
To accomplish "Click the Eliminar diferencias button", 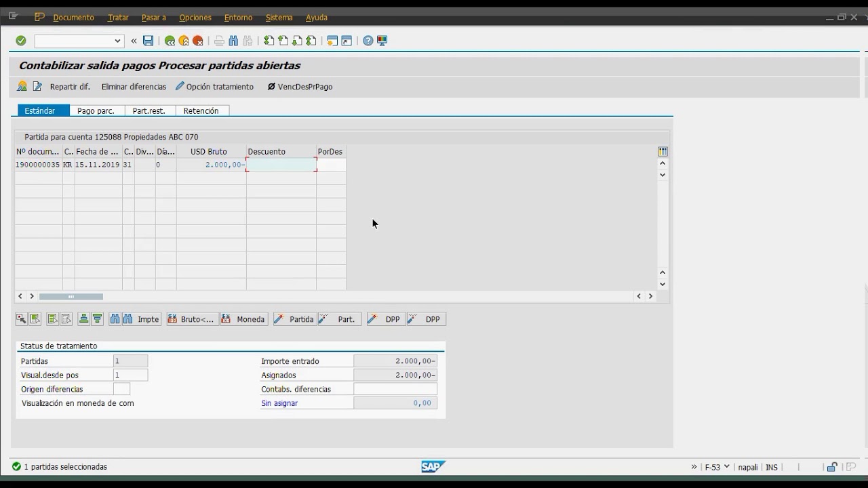I will (134, 87).
